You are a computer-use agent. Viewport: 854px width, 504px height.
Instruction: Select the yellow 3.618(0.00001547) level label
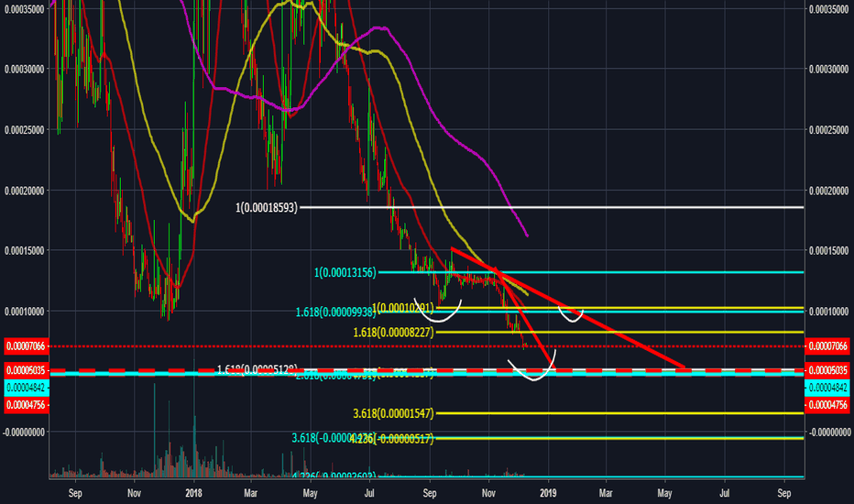point(393,413)
